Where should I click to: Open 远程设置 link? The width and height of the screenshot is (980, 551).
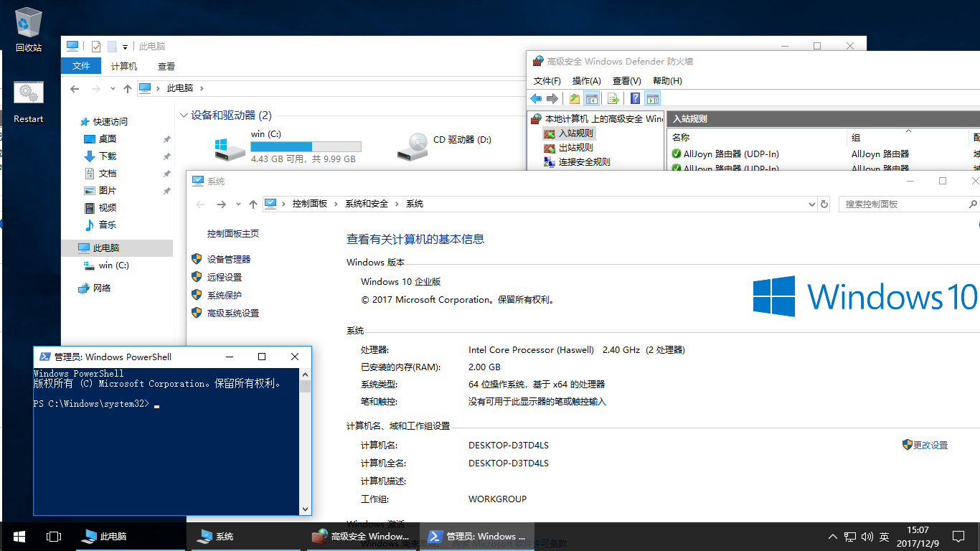point(225,277)
